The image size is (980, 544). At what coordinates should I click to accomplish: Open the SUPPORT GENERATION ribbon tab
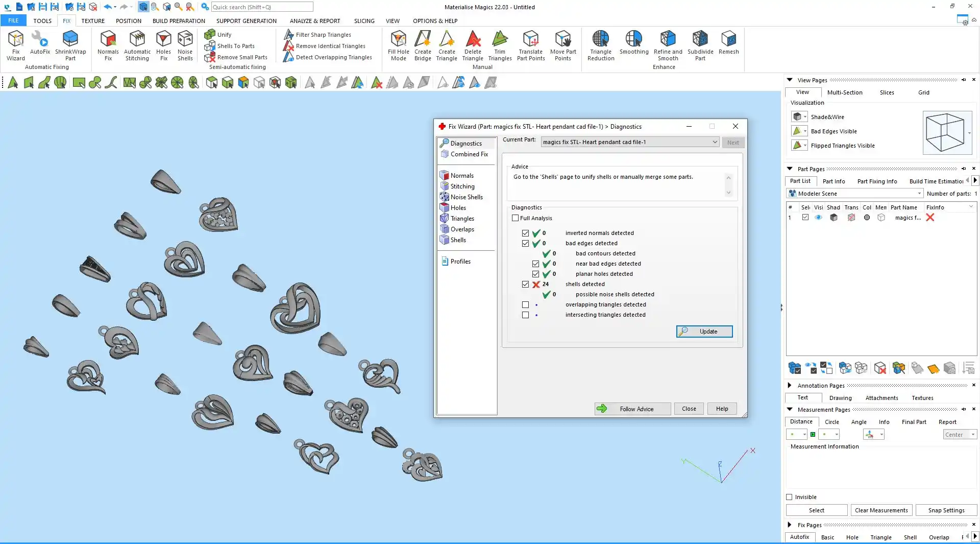(246, 21)
